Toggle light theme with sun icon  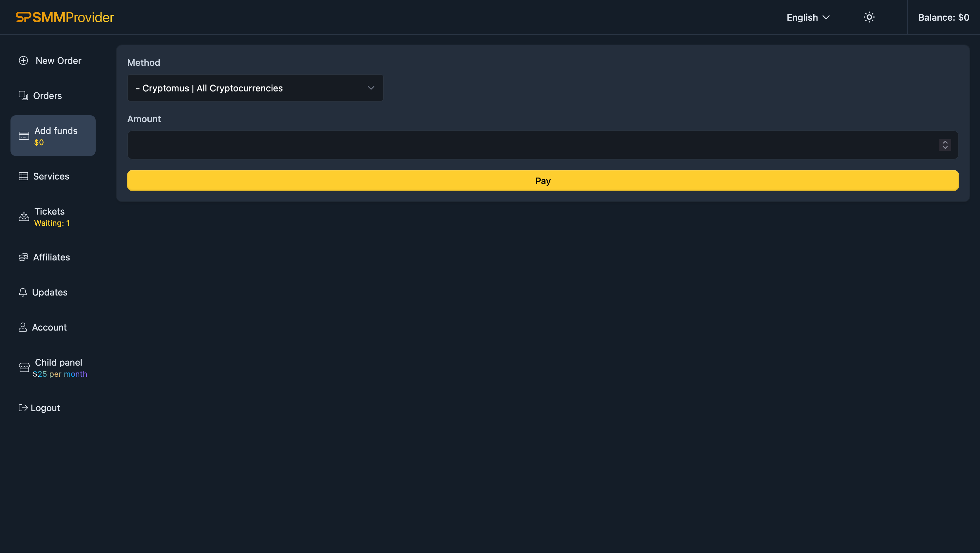click(869, 17)
